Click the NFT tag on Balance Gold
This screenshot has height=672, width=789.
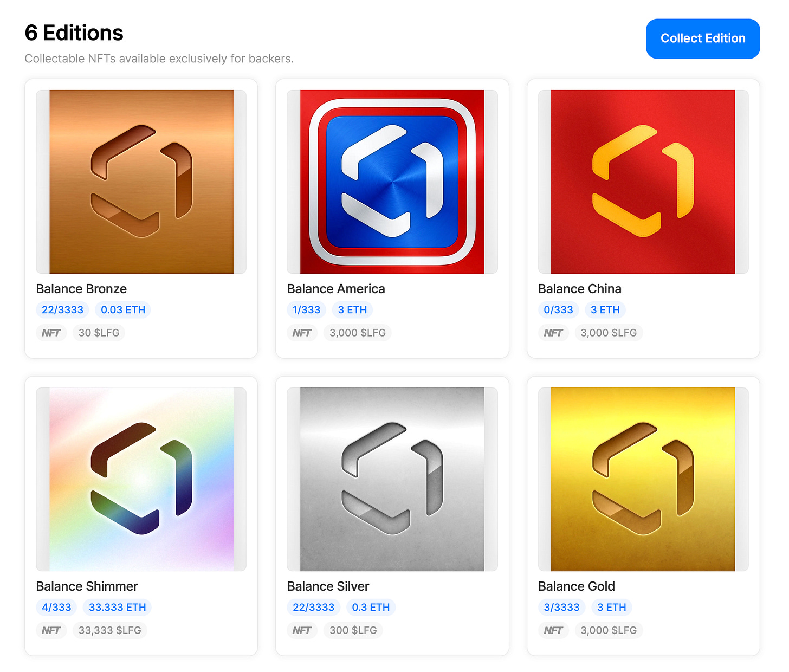(x=553, y=630)
